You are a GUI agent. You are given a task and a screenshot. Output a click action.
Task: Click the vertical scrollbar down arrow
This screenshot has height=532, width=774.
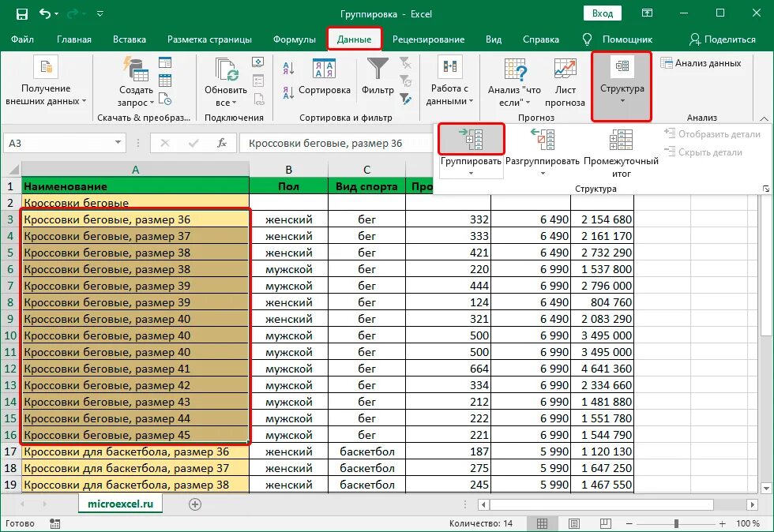[x=765, y=488]
